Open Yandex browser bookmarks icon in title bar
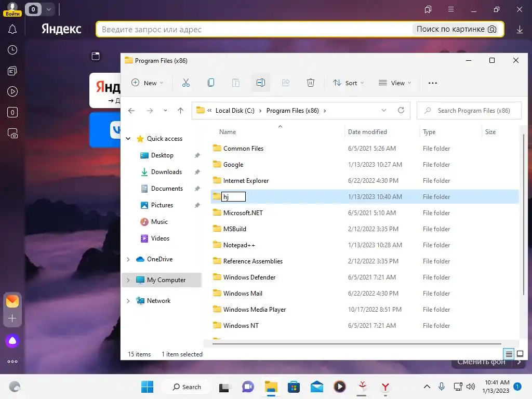The width and height of the screenshot is (532, 399). coord(428,9)
